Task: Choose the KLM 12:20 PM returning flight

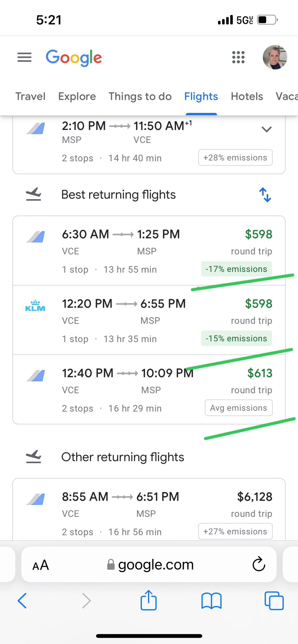Action: pyautogui.click(x=149, y=320)
